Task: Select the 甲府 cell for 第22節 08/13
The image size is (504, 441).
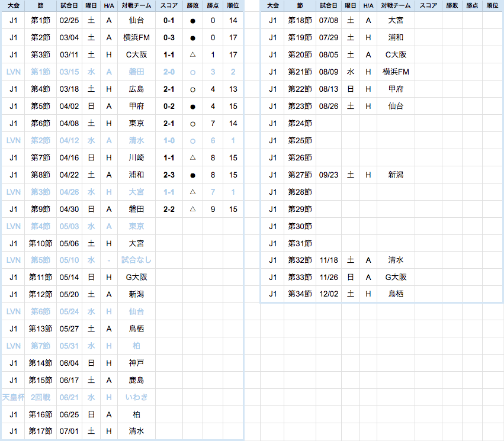Action: 396,89
